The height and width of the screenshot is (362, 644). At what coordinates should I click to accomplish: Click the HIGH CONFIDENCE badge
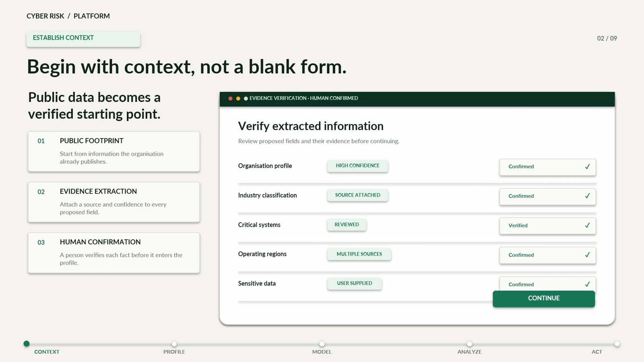coord(357,165)
